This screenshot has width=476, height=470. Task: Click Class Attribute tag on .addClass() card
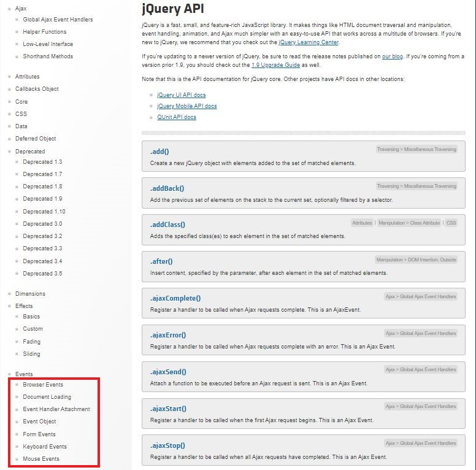(424, 223)
